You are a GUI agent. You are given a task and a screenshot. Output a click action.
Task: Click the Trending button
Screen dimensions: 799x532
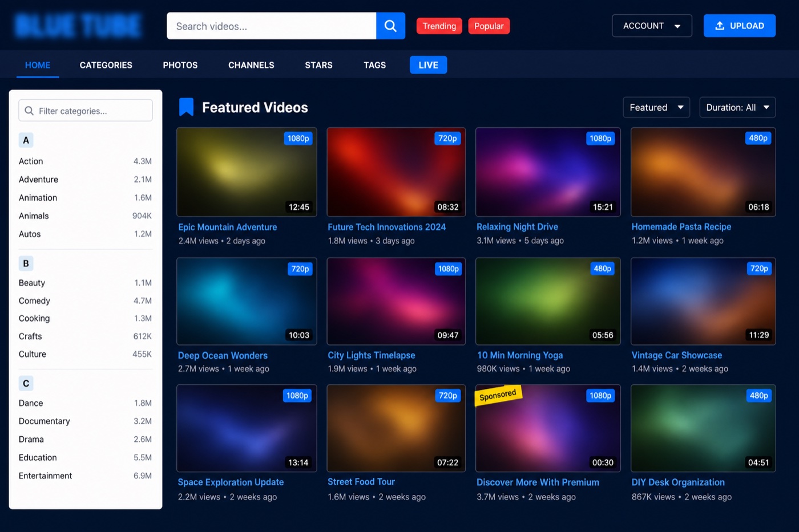(x=439, y=26)
